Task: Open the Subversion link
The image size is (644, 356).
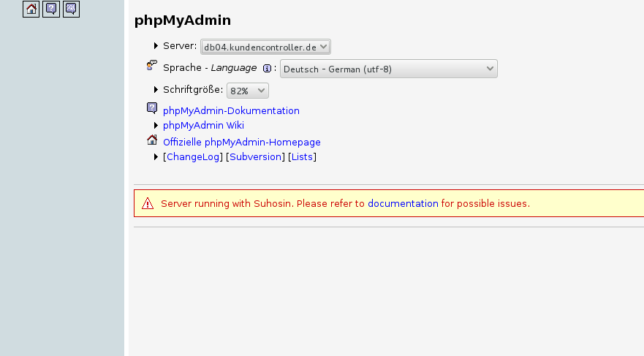Action: [x=255, y=157]
